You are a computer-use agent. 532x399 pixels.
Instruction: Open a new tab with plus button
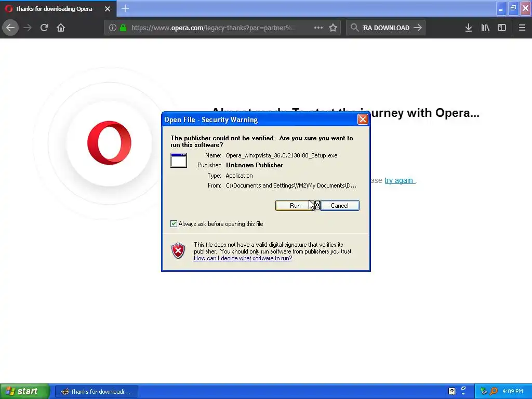coord(125,8)
